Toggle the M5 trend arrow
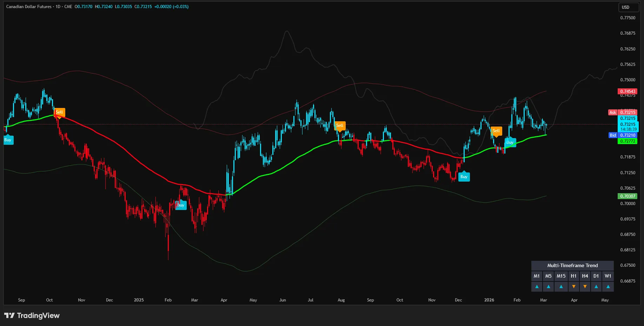644x326 pixels. pos(549,286)
